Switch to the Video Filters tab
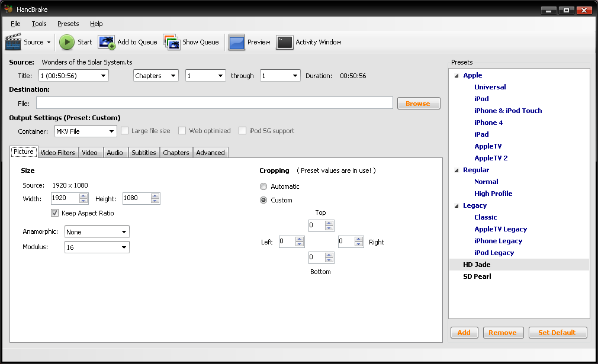598x364 pixels. [57, 153]
